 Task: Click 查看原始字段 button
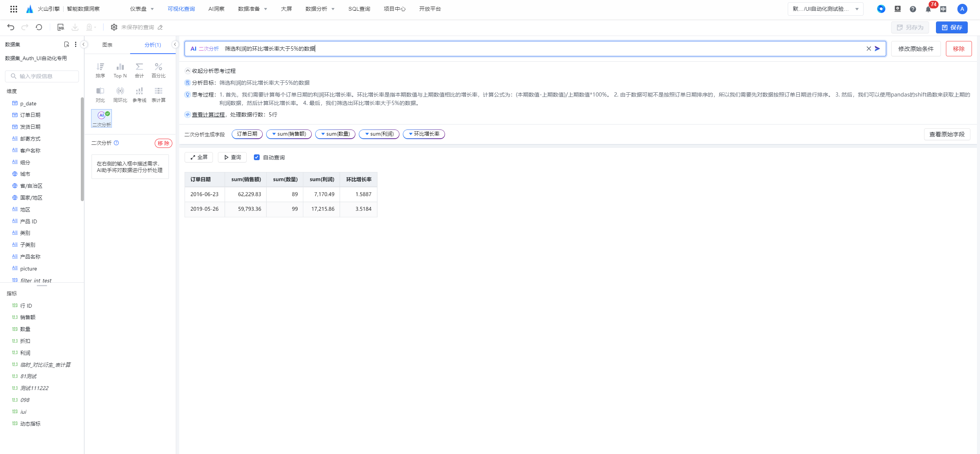pos(947,134)
